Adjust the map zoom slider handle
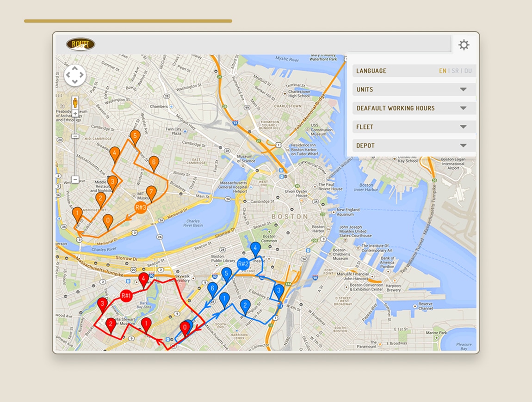The image size is (532, 402). click(75, 136)
